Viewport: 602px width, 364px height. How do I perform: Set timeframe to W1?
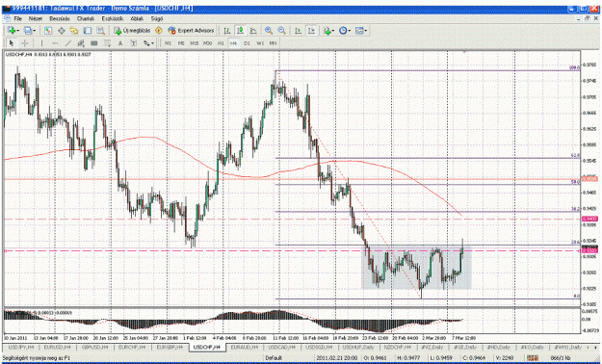click(260, 43)
